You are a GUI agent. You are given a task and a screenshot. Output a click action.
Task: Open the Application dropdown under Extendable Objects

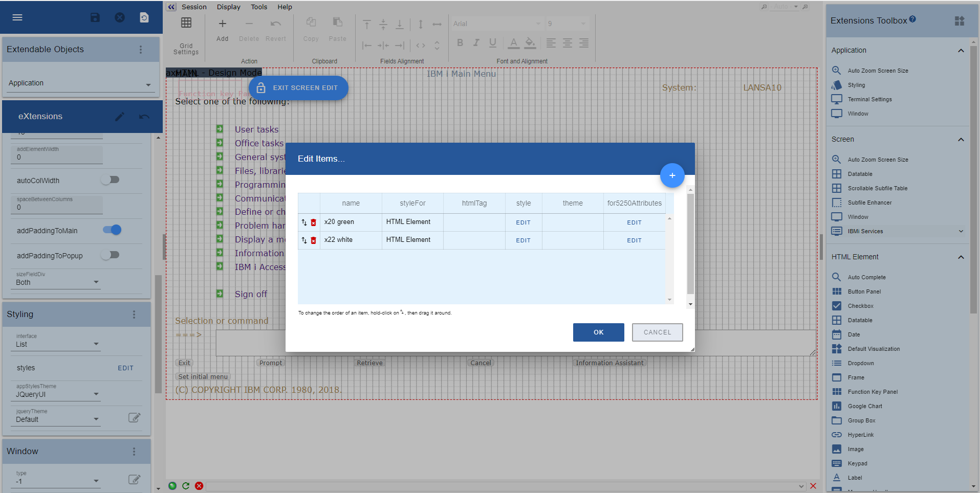(79, 83)
